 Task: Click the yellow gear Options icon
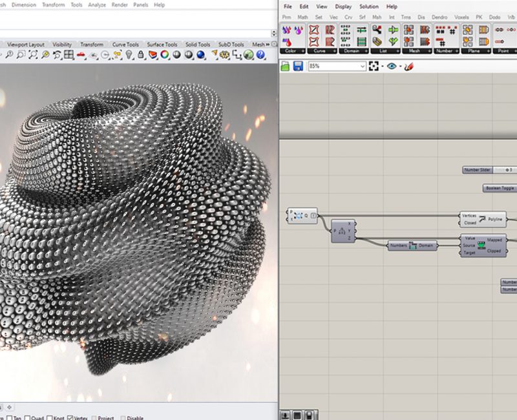pyautogui.click(x=224, y=55)
